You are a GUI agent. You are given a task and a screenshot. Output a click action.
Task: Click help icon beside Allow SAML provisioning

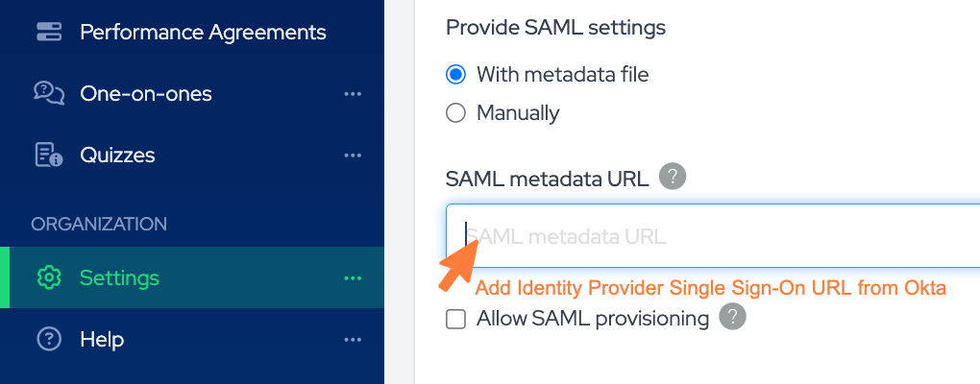(x=733, y=317)
